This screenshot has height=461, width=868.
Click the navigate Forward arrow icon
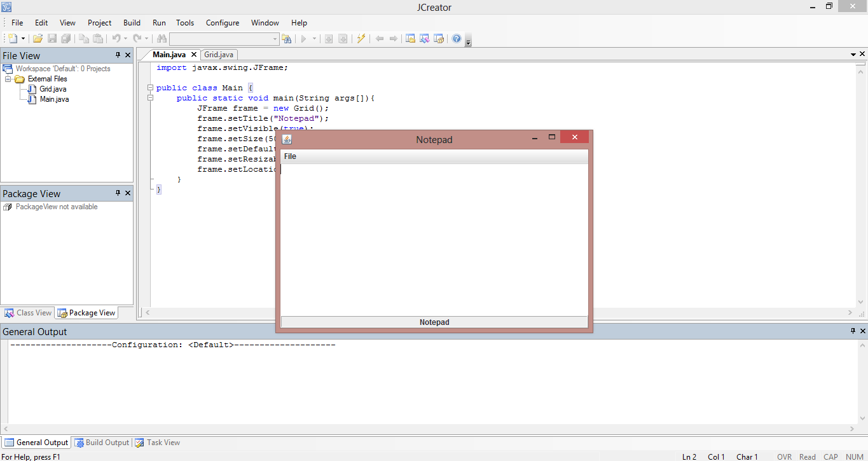tap(394, 39)
